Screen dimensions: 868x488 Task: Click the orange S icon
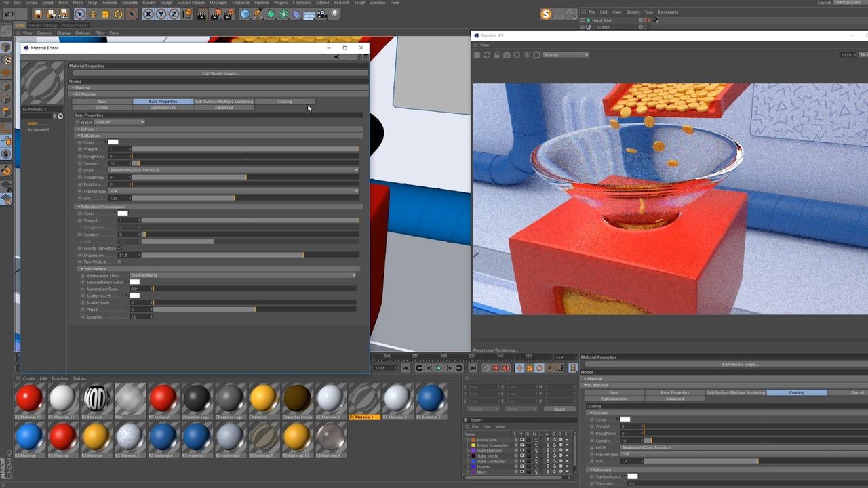click(x=547, y=14)
